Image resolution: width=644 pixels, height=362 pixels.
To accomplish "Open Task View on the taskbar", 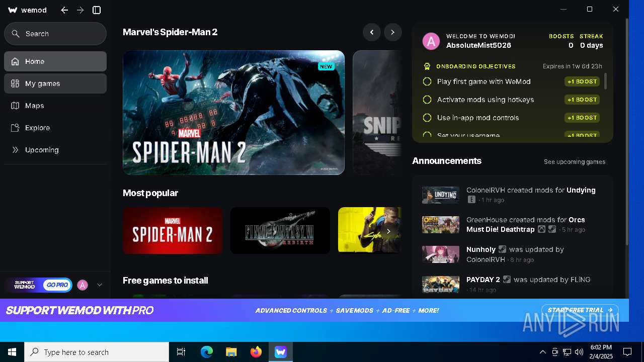I will pyautogui.click(x=181, y=352).
